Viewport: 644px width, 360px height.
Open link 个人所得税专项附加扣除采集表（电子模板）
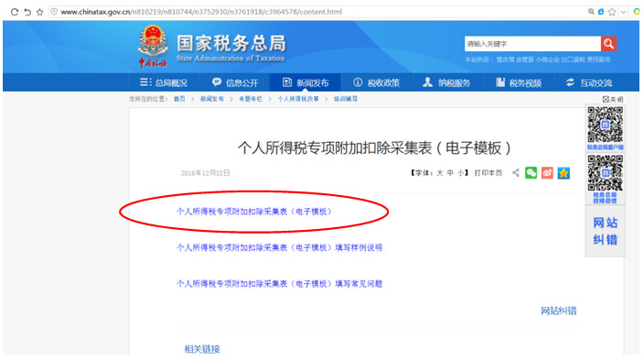pos(253,212)
